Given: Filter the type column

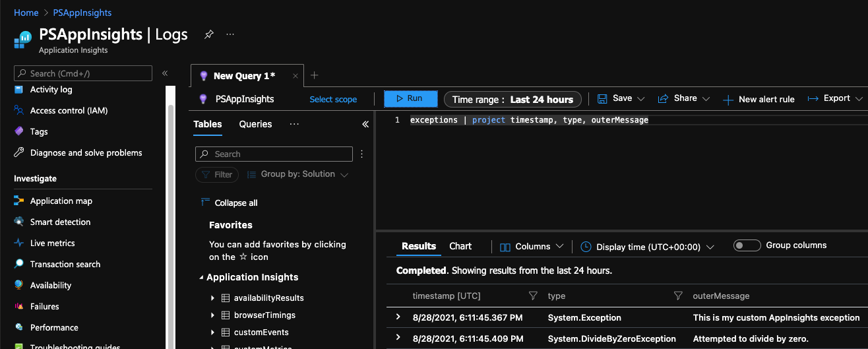Looking at the screenshot, I should [678, 296].
